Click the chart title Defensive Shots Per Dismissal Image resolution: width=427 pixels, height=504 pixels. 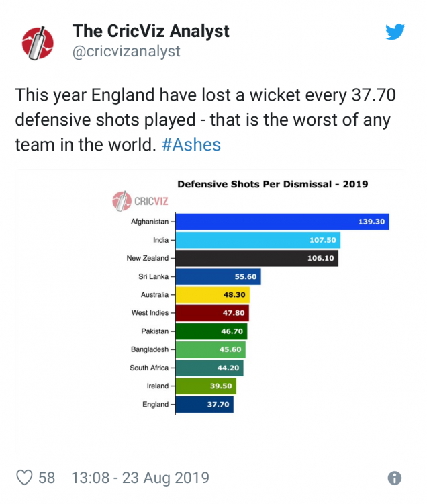pos(272,184)
